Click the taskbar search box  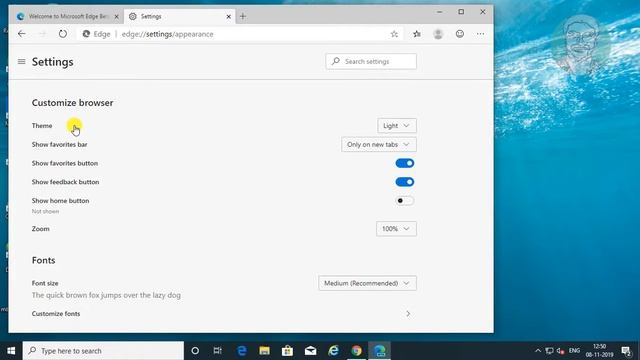click(103, 351)
